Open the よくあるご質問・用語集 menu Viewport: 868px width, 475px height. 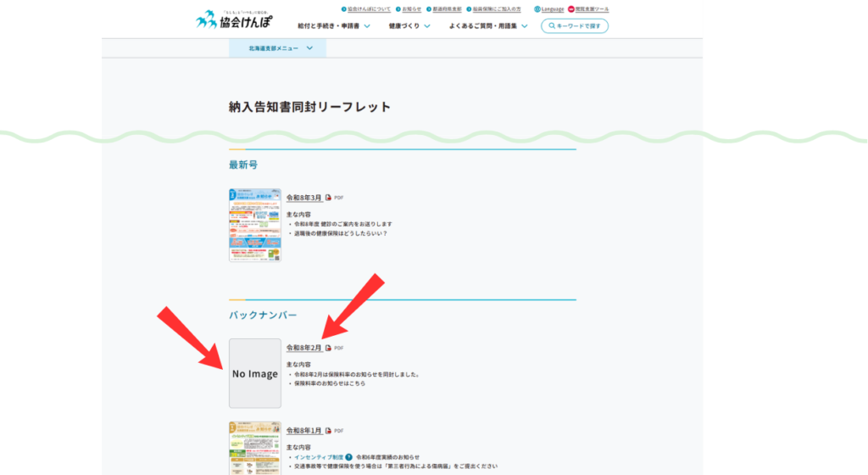pyautogui.click(x=482, y=26)
